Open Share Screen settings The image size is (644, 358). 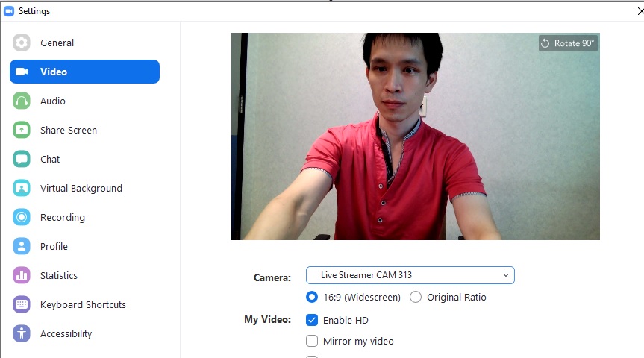pyautogui.click(x=84, y=130)
